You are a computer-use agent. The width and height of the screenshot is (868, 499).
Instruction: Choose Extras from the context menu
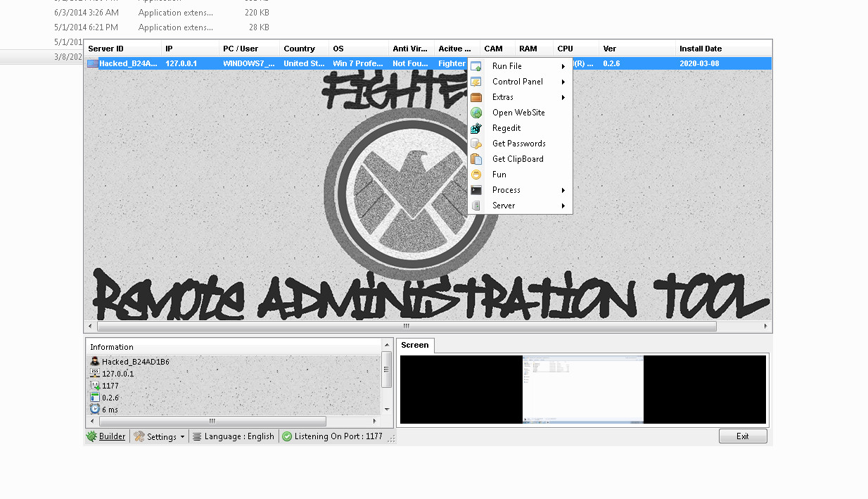502,97
